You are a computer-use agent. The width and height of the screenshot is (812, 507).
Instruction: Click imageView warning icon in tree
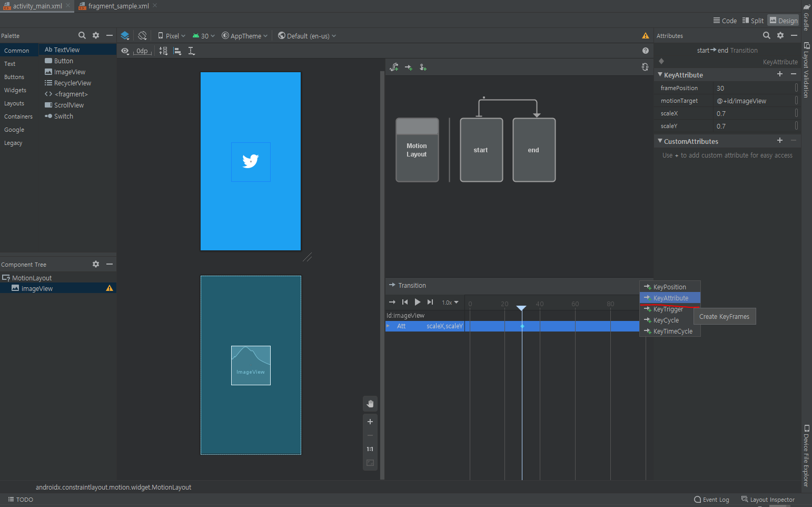(110, 288)
